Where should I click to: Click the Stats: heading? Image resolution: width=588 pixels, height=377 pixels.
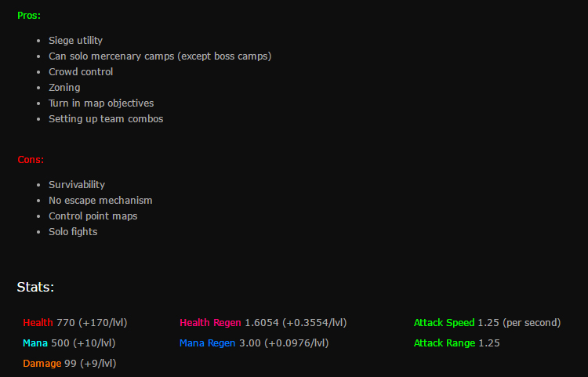(35, 287)
